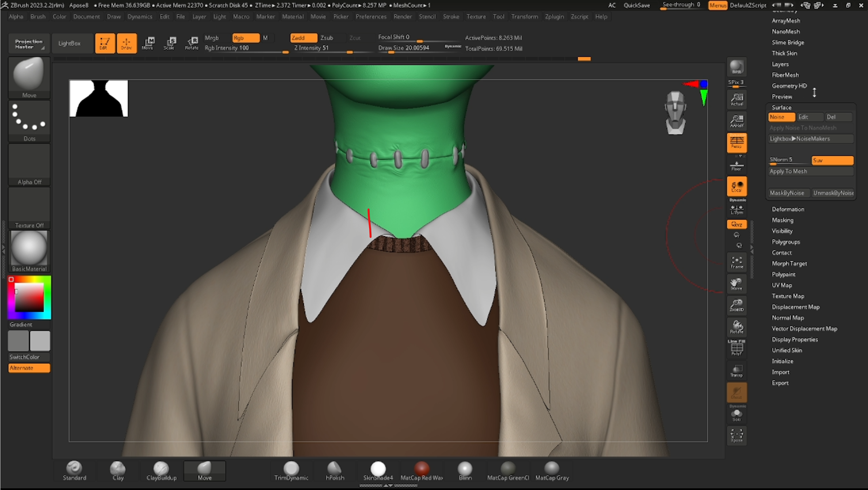Open the Stroke menu
This screenshot has height=490, width=868.
tap(451, 17)
